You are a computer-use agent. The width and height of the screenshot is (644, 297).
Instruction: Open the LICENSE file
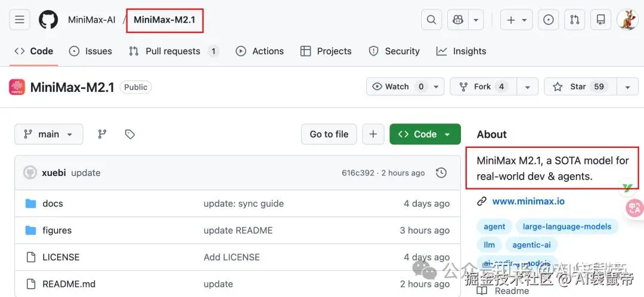click(x=61, y=257)
